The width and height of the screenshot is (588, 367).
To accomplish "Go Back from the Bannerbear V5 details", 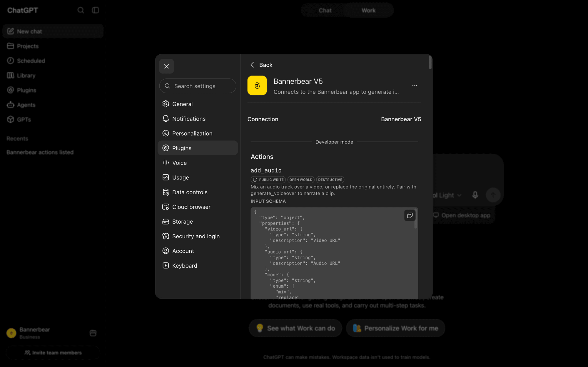I will (x=261, y=65).
